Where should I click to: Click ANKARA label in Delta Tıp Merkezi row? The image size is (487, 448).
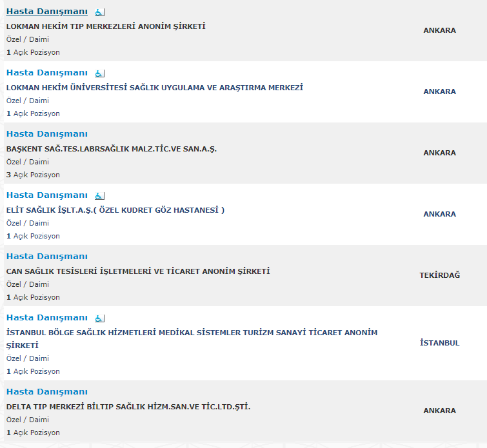point(439,411)
